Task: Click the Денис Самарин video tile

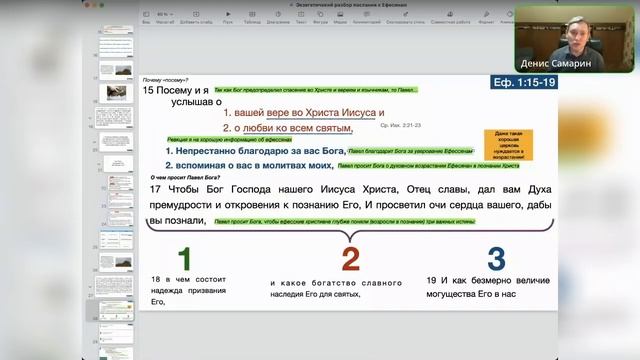Action: tap(574, 40)
